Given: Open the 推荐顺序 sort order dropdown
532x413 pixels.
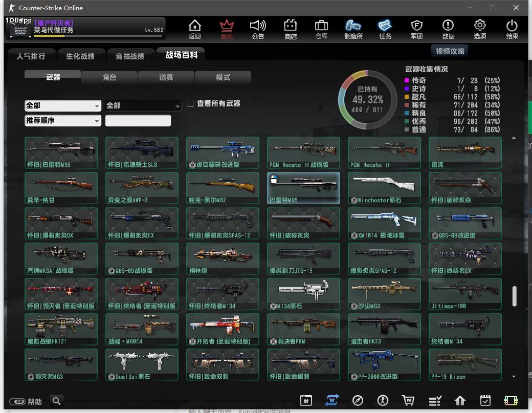Looking at the screenshot, I should (63, 120).
